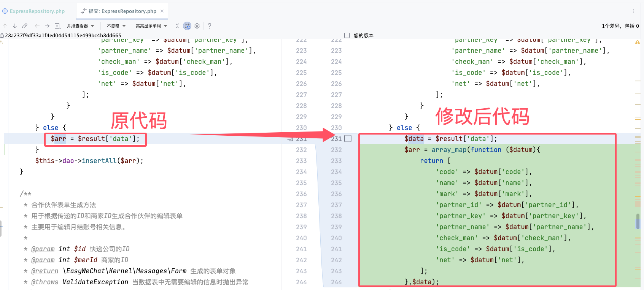
Task: Click $data = $result['data'] line in right pane
Action: click(x=451, y=139)
